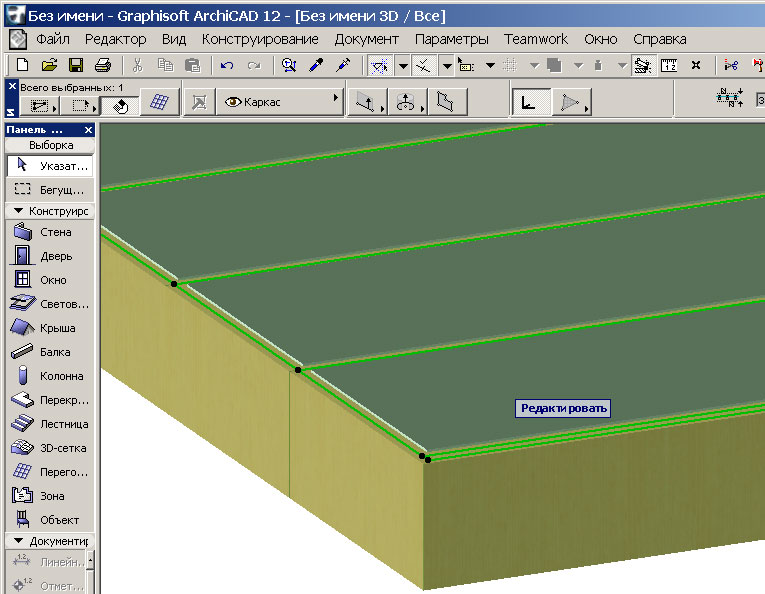Click the Save diskette icon
765x594 pixels.
76,66
